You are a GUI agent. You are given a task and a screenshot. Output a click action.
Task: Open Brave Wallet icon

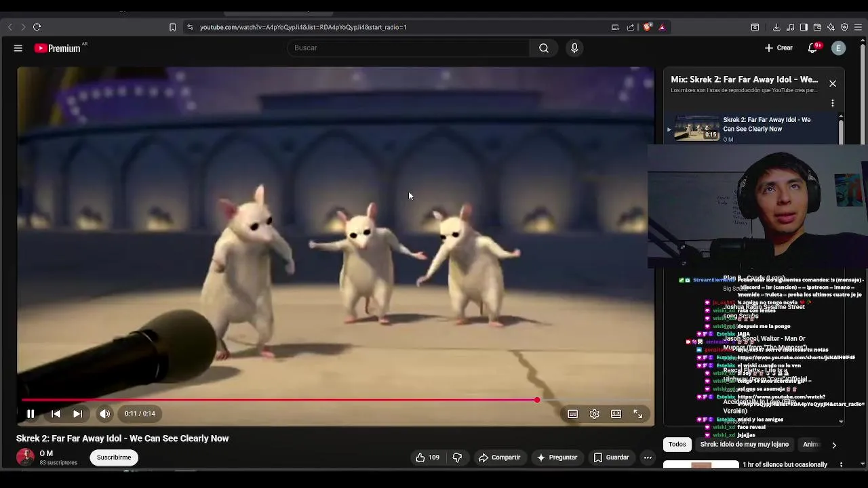point(817,27)
